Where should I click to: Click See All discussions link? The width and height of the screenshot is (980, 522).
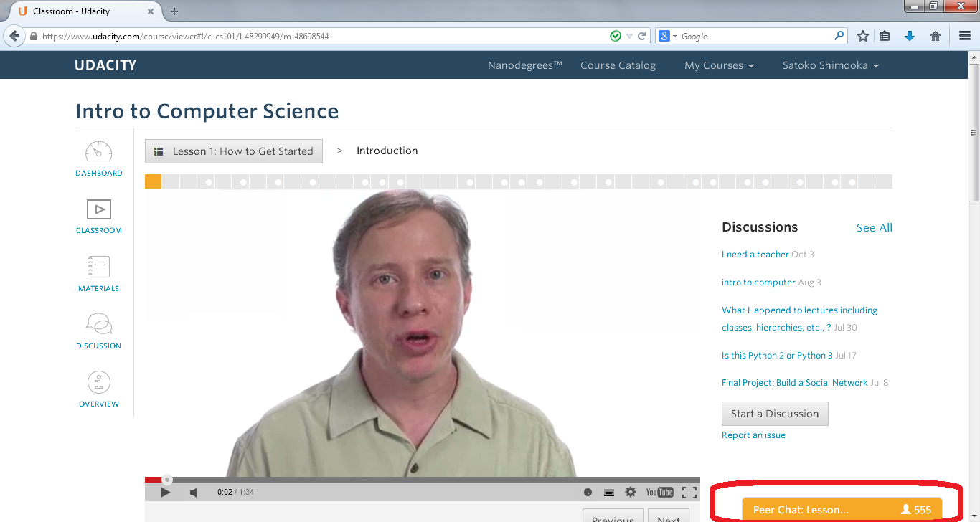click(875, 228)
